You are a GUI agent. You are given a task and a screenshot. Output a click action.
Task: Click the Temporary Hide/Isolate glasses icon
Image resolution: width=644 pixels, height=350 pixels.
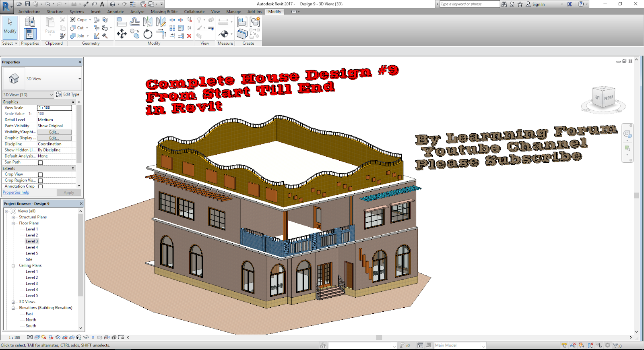click(86, 338)
